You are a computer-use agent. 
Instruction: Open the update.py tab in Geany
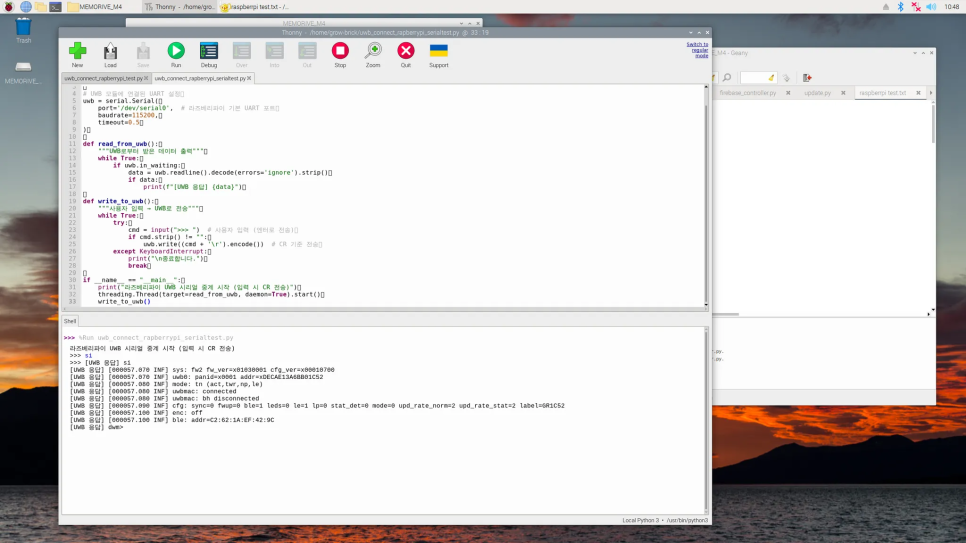pyautogui.click(x=818, y=93)
